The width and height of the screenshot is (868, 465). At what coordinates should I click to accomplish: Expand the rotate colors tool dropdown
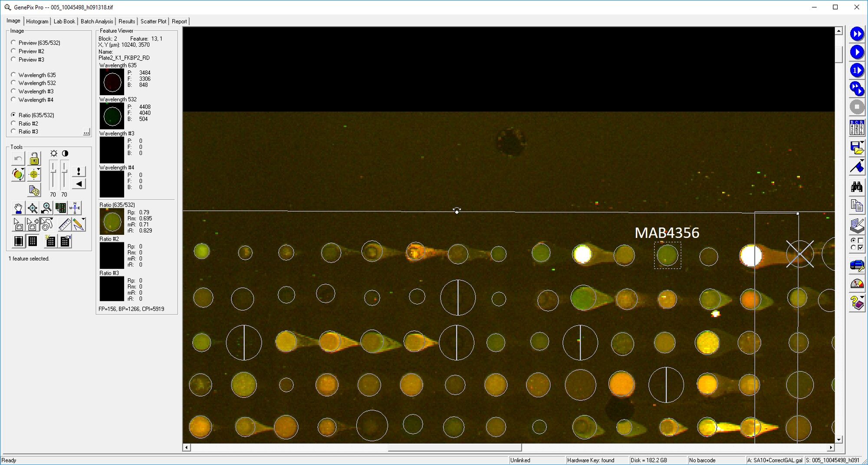click(x=23, y=170)
